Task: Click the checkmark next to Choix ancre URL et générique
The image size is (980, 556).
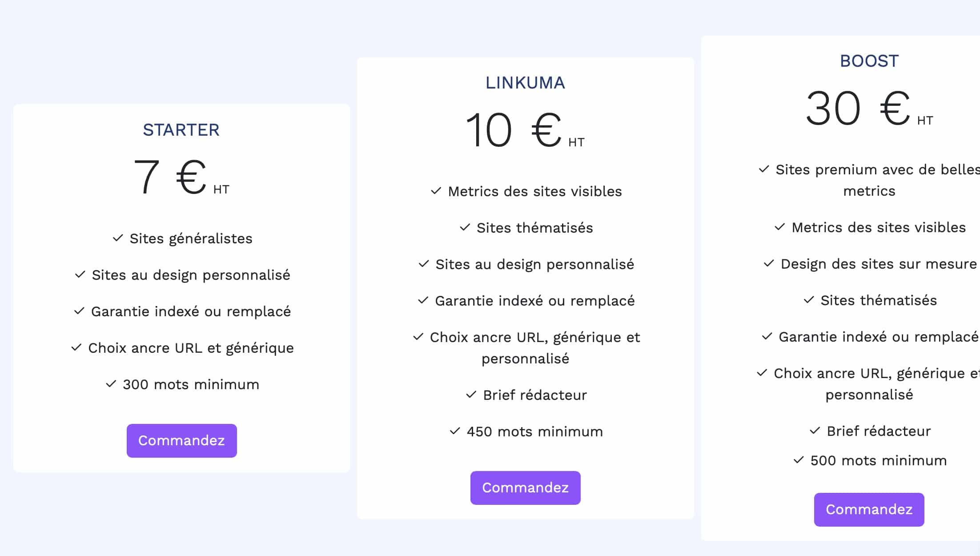Action: coord(76,348)
